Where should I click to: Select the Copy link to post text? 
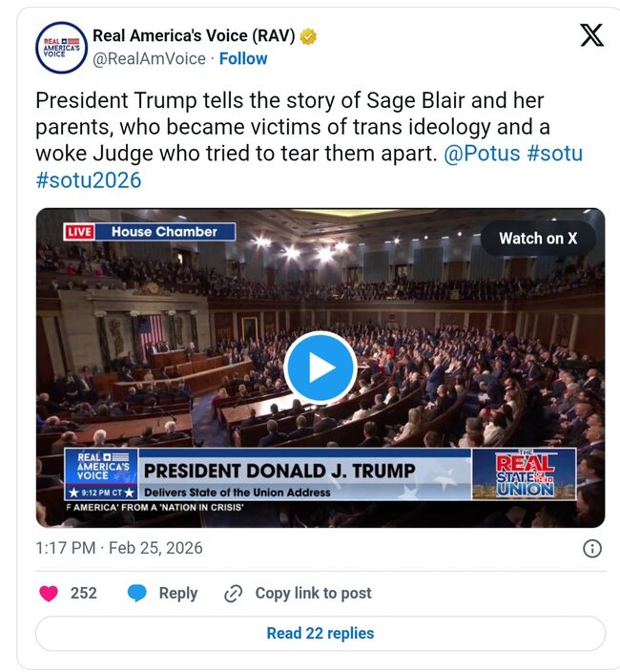click(313, 593)
